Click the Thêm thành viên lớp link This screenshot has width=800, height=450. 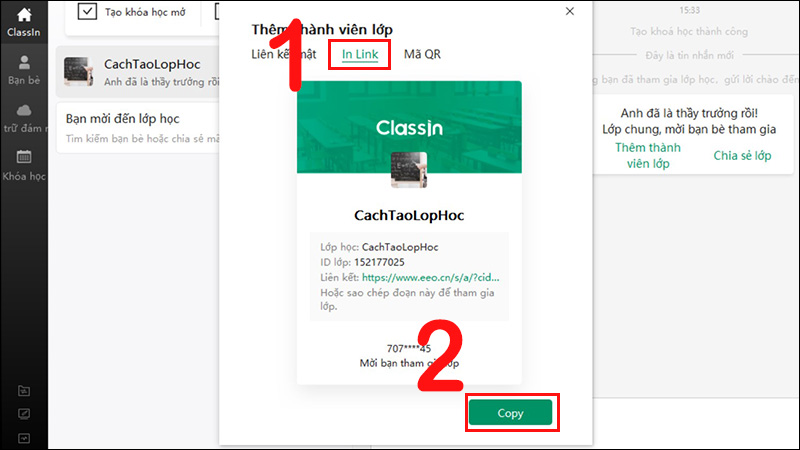click(648, 155)
